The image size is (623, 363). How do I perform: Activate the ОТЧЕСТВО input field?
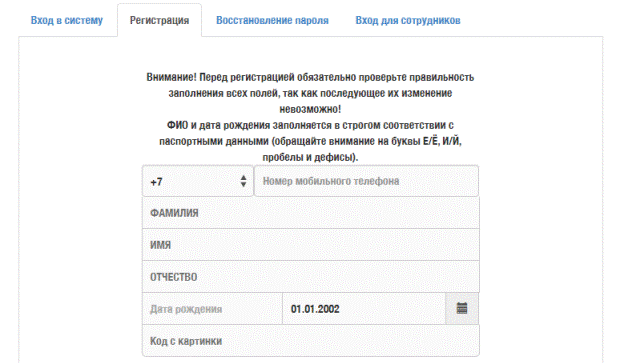point(311,277)
